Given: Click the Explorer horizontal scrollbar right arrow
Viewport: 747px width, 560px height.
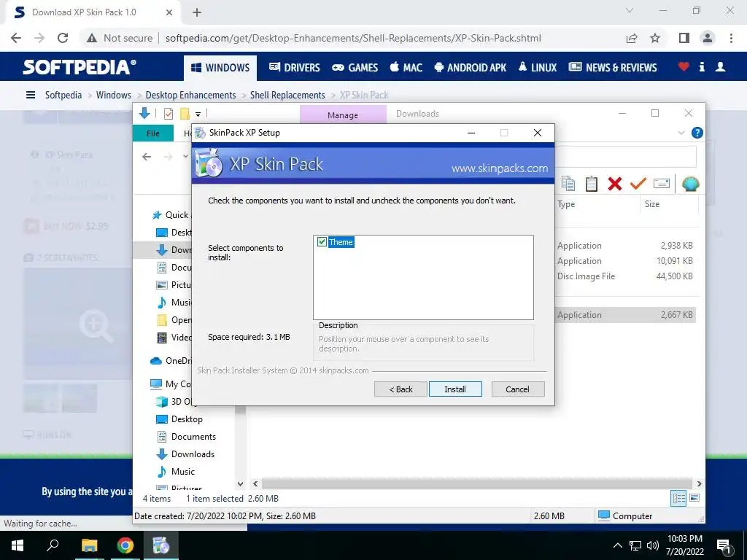Looking at the screenshot, I should tap(699, 484).
